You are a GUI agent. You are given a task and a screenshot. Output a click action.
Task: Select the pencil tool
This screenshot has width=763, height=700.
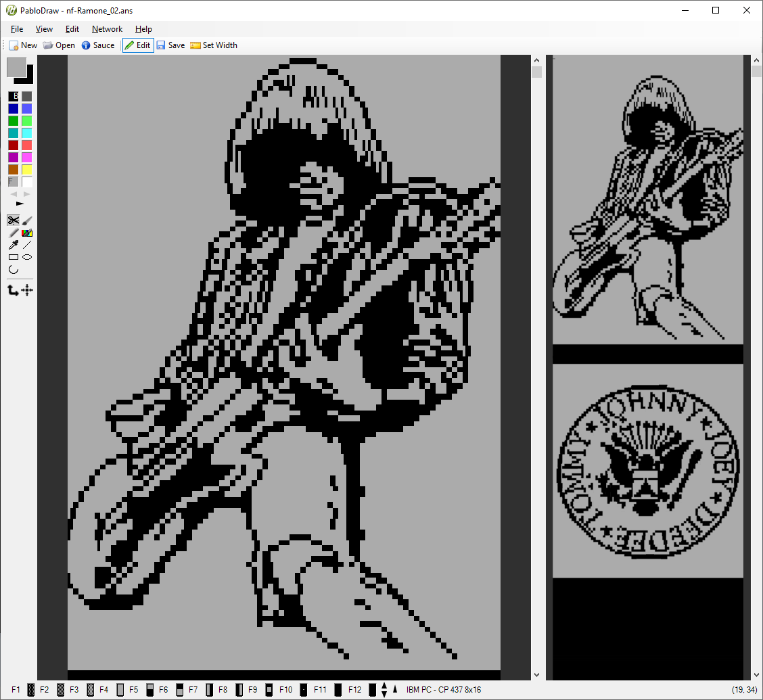click(x=13, y=233)
